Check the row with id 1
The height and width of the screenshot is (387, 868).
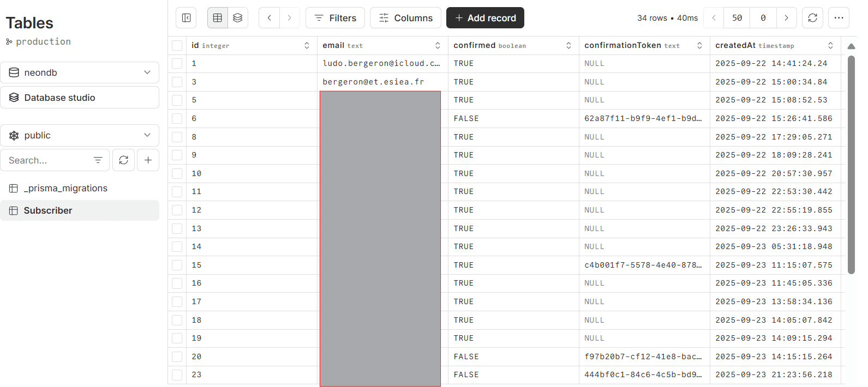coord(177,64)
